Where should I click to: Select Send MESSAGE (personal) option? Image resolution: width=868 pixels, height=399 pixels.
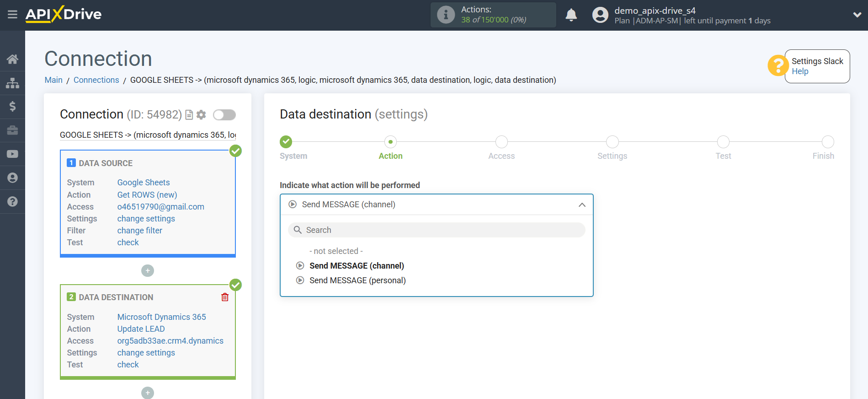tap(357, 280)
